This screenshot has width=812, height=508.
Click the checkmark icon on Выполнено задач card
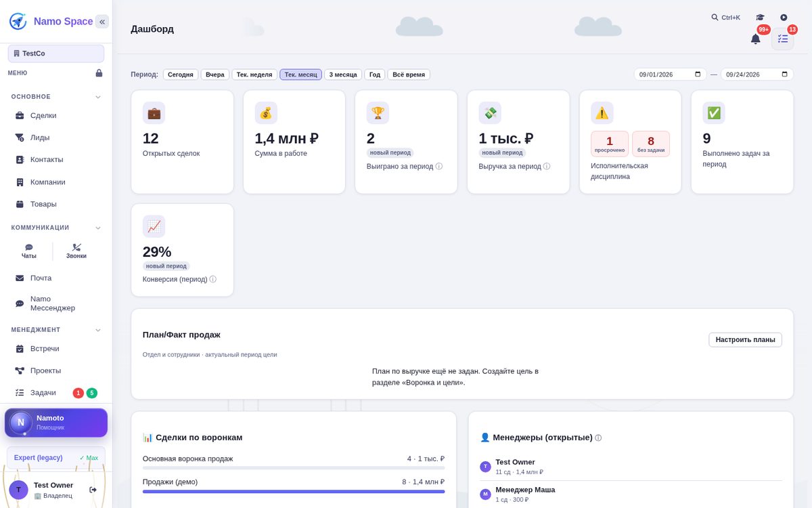pos(714,113)
